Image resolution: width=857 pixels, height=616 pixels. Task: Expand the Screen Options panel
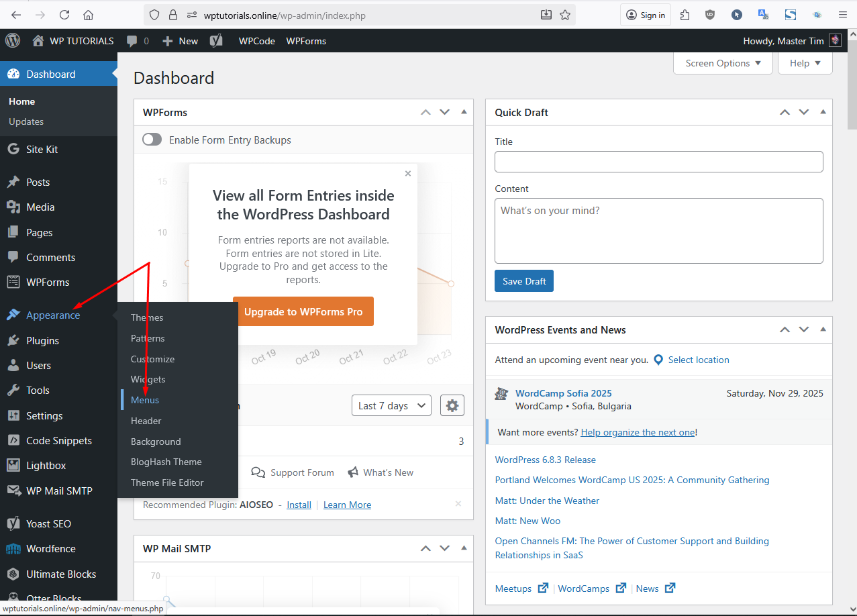point(723,63)
